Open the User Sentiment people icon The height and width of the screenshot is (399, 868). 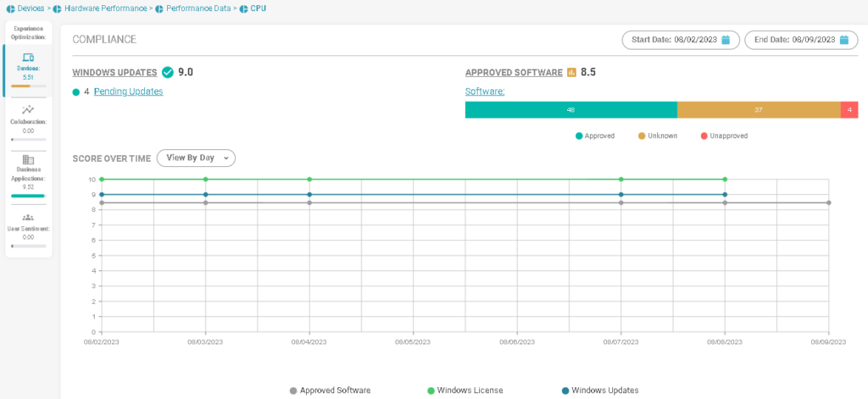point(28,217)
